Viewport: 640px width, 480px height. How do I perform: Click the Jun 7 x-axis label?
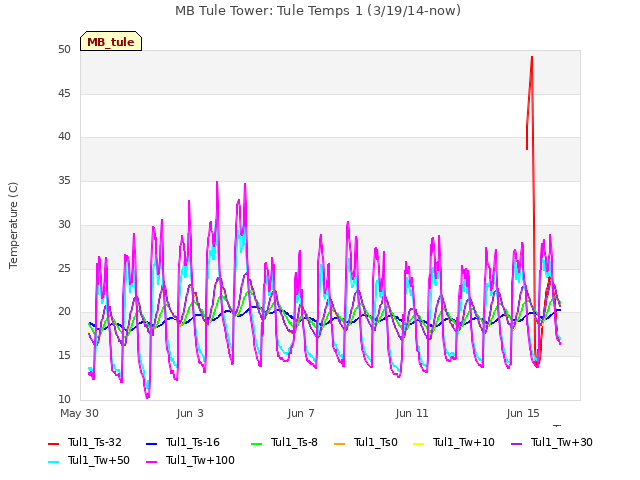(x=301, y=413)
